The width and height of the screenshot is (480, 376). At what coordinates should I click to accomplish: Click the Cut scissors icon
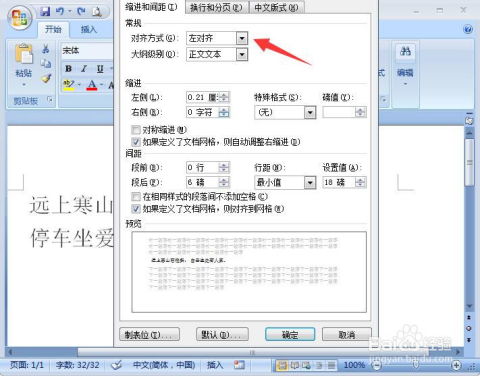[x=46, y=49]
